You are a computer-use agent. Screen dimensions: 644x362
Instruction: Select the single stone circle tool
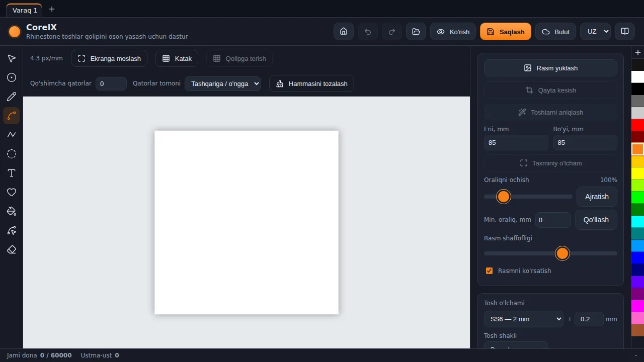(12, 77)
